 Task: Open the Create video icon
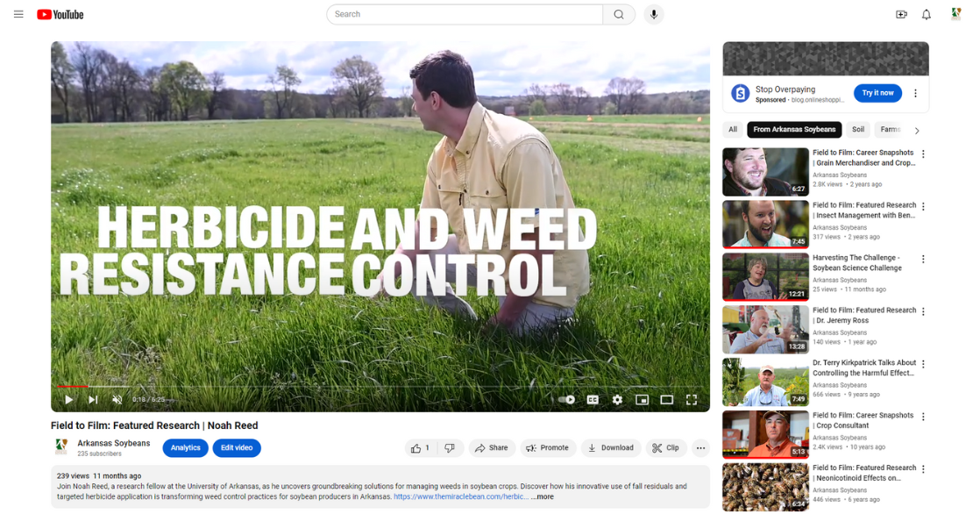(901, 14)
